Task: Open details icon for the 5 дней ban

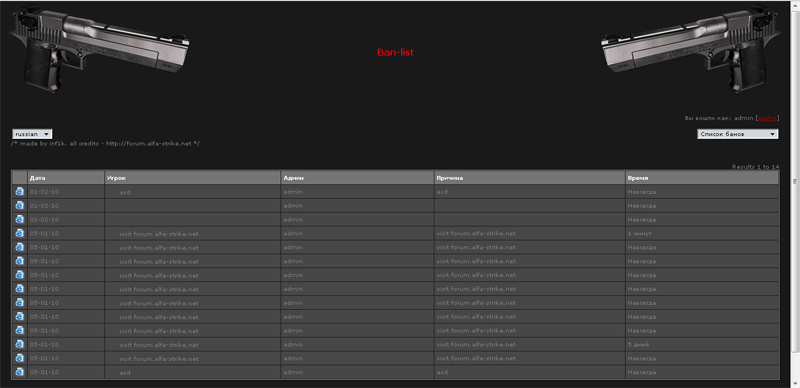Action: [x=19, y=344]
